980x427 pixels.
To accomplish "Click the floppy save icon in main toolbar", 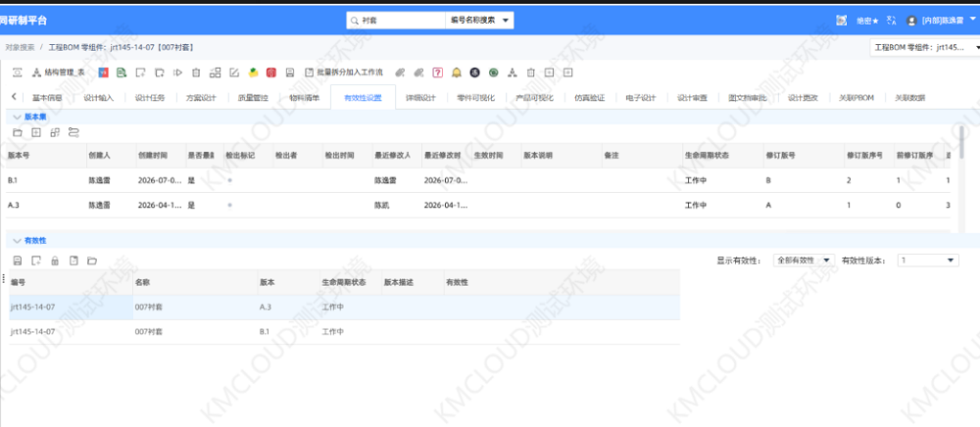I will pos(290,72).
